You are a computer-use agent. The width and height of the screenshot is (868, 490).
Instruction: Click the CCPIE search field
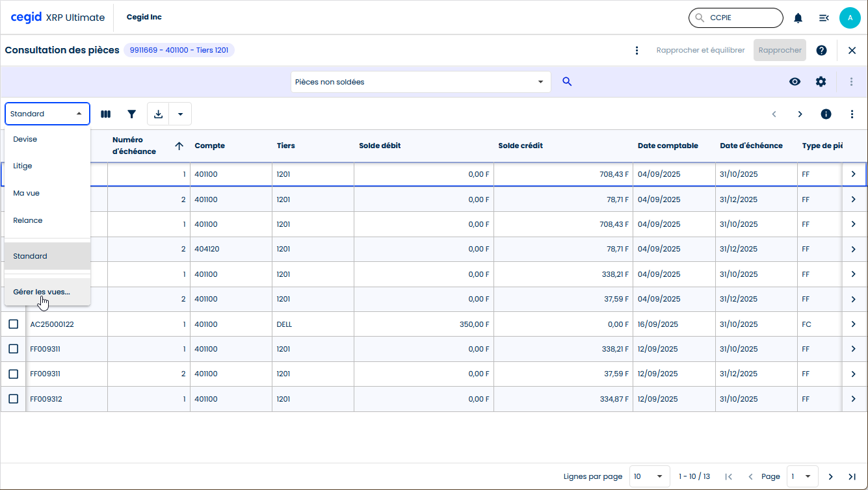click(x=741, y=18)
